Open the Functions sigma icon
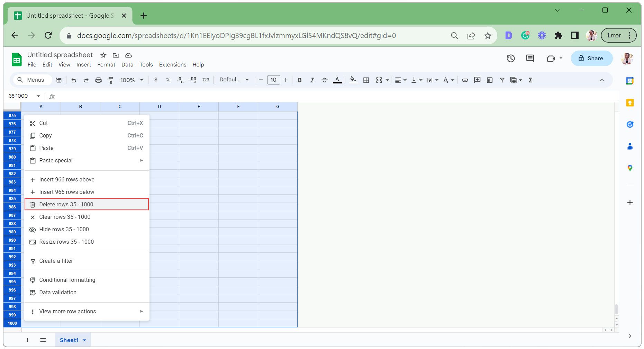Screen dimensions: 644x349 point(530,80)
